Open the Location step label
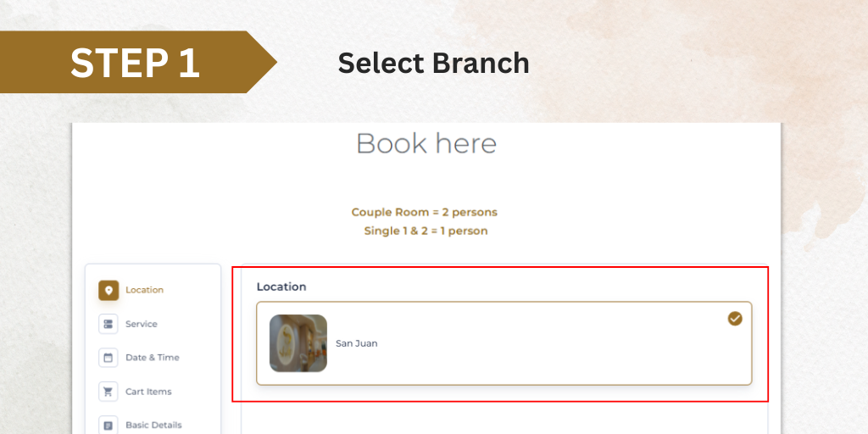The width and height of the screenshot is (868, 434). 144,290
